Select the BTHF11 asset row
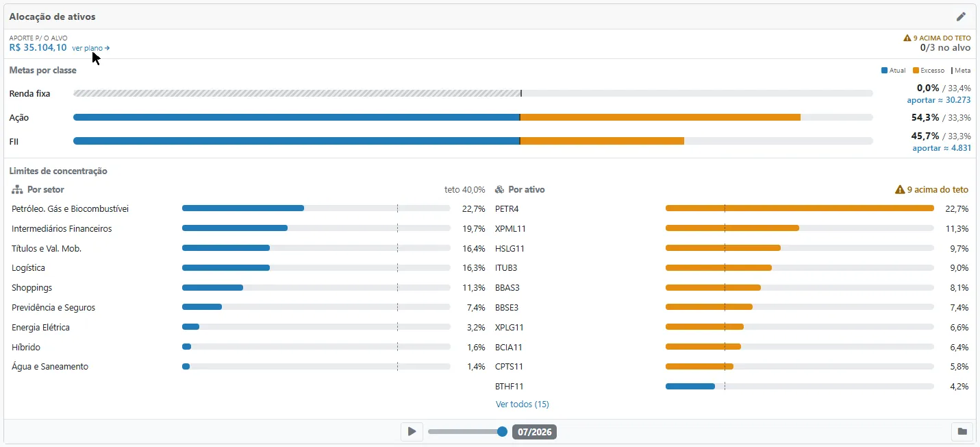The width and height of the screenshot is (980, 447). click(x=731, y=387)
